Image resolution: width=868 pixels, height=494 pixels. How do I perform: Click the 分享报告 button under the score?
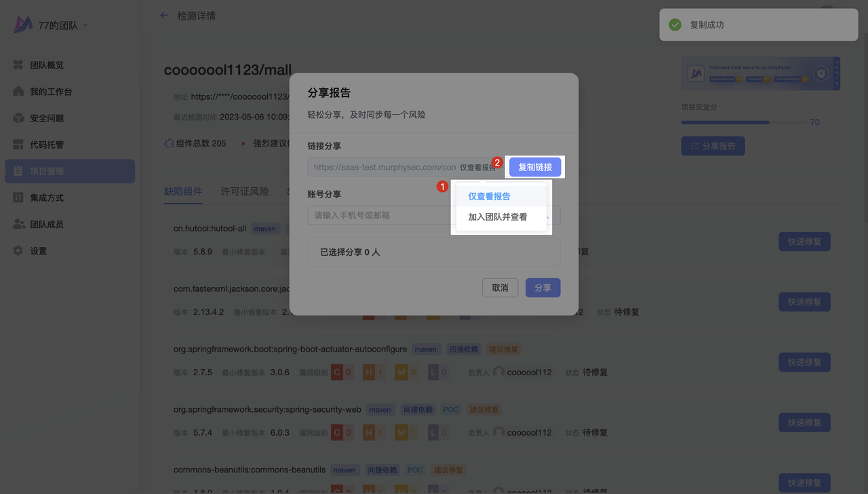pos(713,146)
